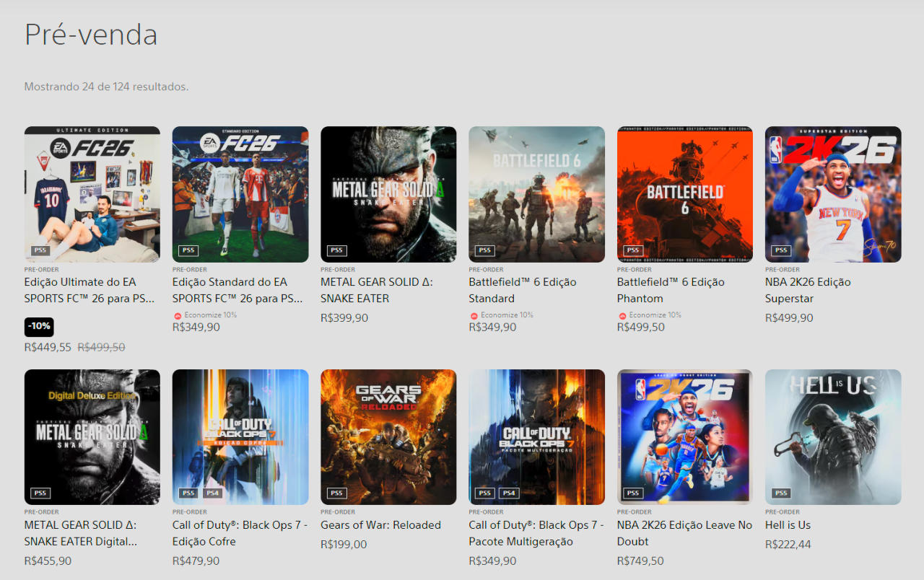The width and height of the screenshot is (924, 580).
Task: Click EA Play icon under FC 26 Standard Edition
Action: click(178, 315)
